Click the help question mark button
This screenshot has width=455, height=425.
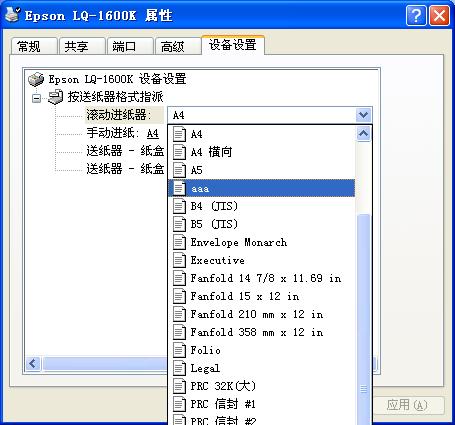[416, 15]
